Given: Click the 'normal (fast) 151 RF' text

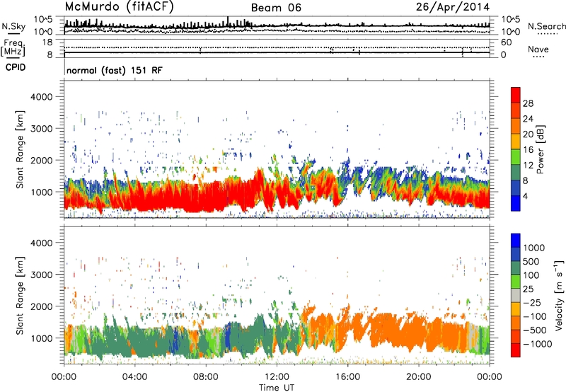Looking at the screenshot, I should (x=115, y=70).
